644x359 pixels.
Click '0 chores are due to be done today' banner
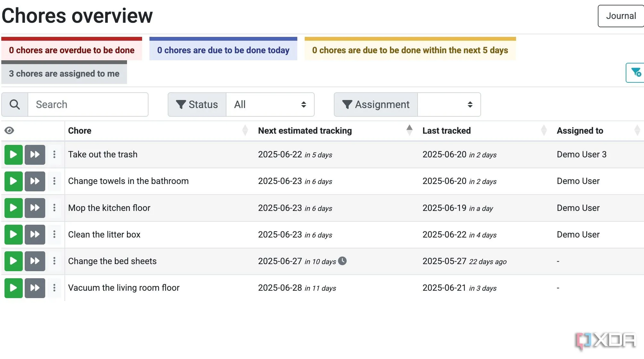223,50
